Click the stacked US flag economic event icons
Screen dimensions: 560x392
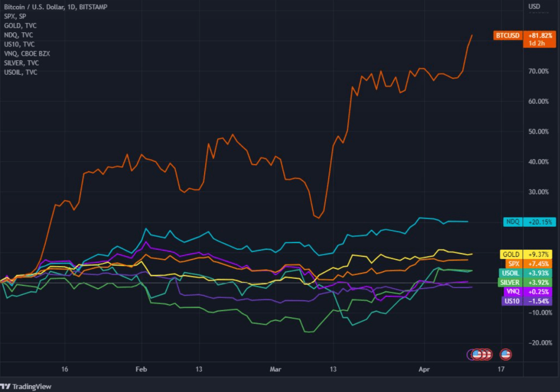coord(480,354)
